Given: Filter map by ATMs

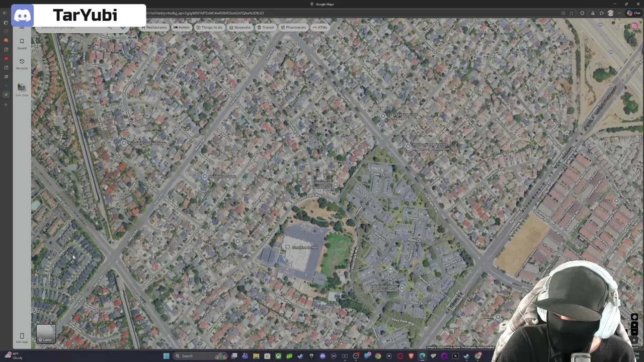Looking at the screenshot, I should pos(320,27).
